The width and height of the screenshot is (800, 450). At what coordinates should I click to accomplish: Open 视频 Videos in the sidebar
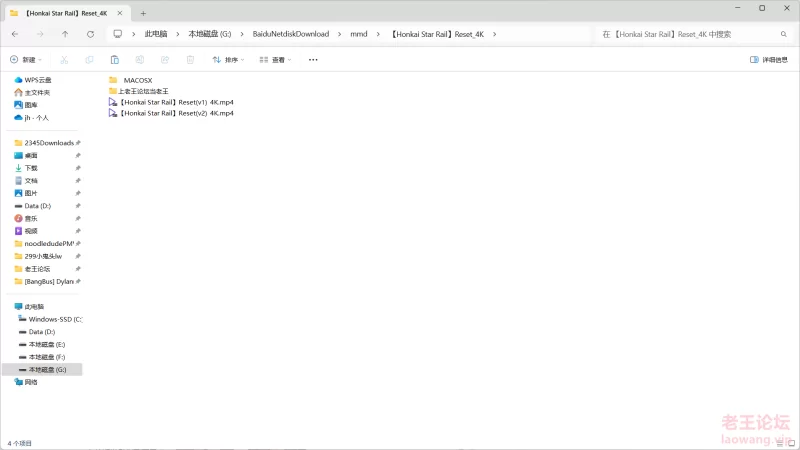26,231
